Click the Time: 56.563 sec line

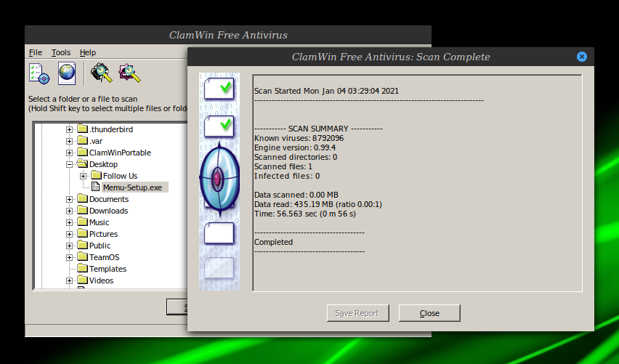pos(305,214)
